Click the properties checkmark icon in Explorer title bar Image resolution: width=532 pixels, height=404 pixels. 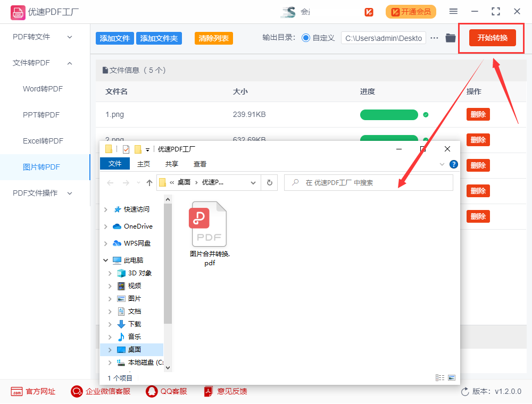point(126,149)
